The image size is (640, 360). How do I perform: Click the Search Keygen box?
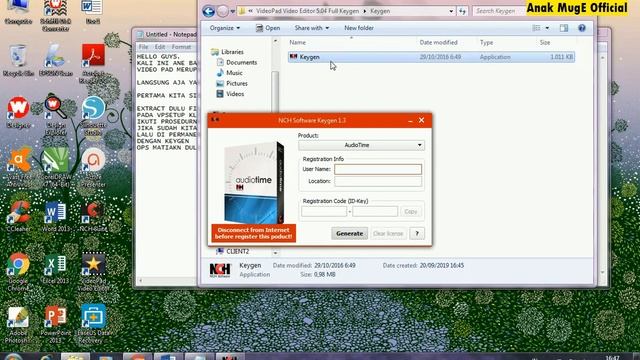pos(499,11)
